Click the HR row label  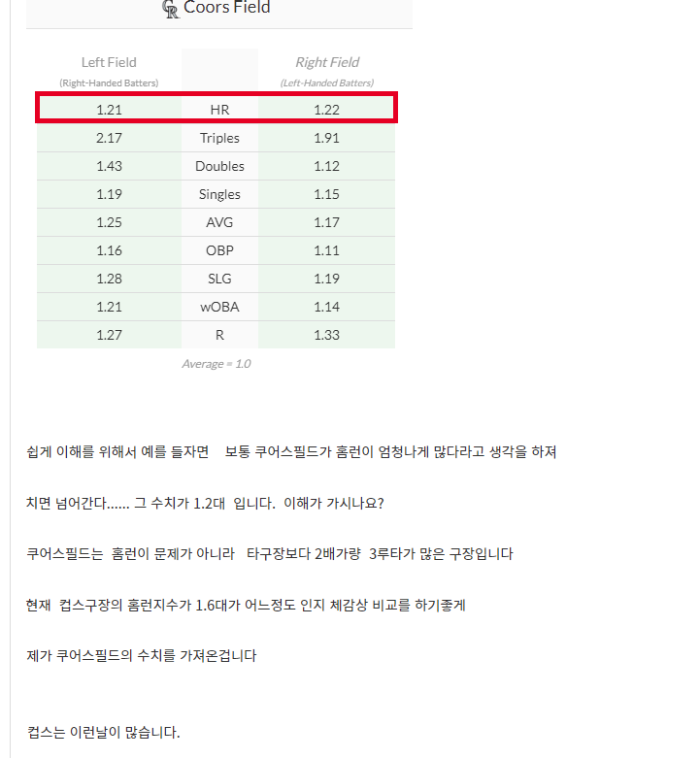[x=219, y=110]
